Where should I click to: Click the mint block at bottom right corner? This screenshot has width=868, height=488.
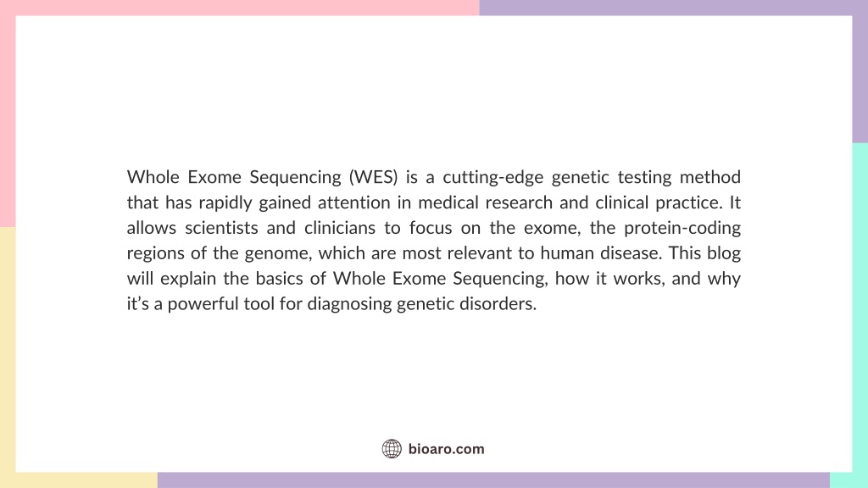(849, 480)
